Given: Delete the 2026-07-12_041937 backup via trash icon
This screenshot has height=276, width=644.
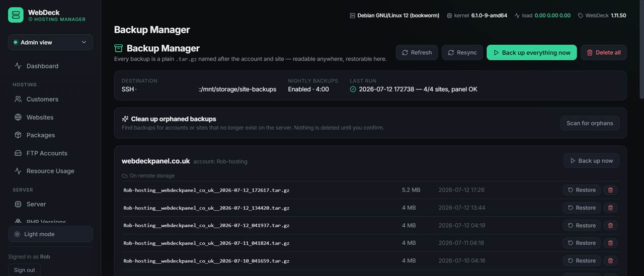Looking at the screenshot, I should [611, 225].
